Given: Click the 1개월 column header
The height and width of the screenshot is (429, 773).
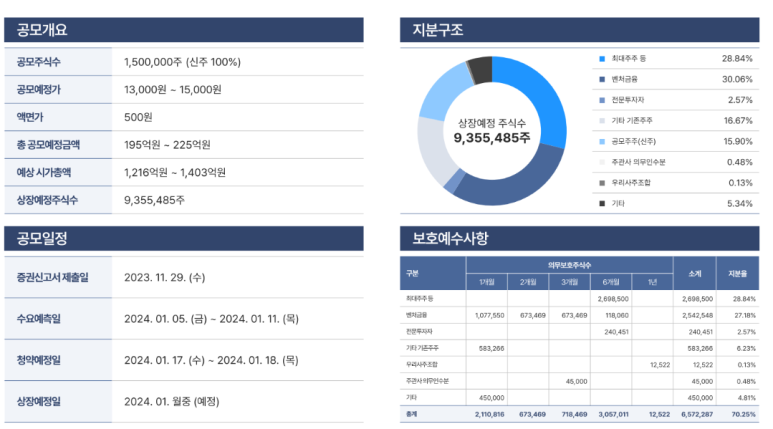Looking at the screenshot, I should click(x=487, y=282).
